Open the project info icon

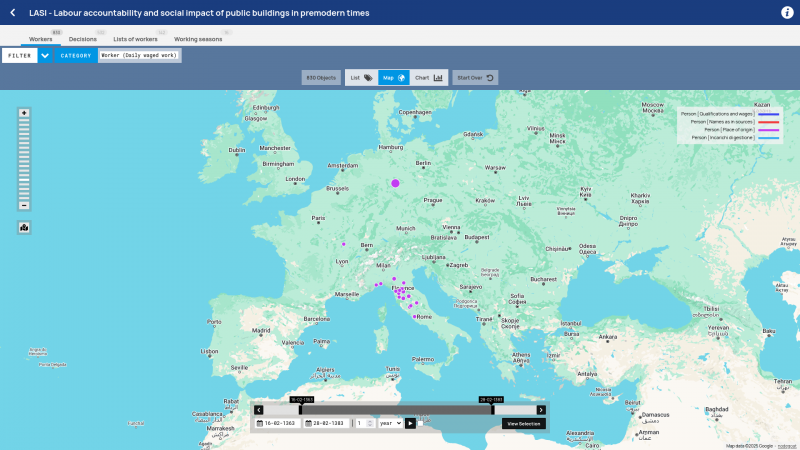tap(787, 13)
